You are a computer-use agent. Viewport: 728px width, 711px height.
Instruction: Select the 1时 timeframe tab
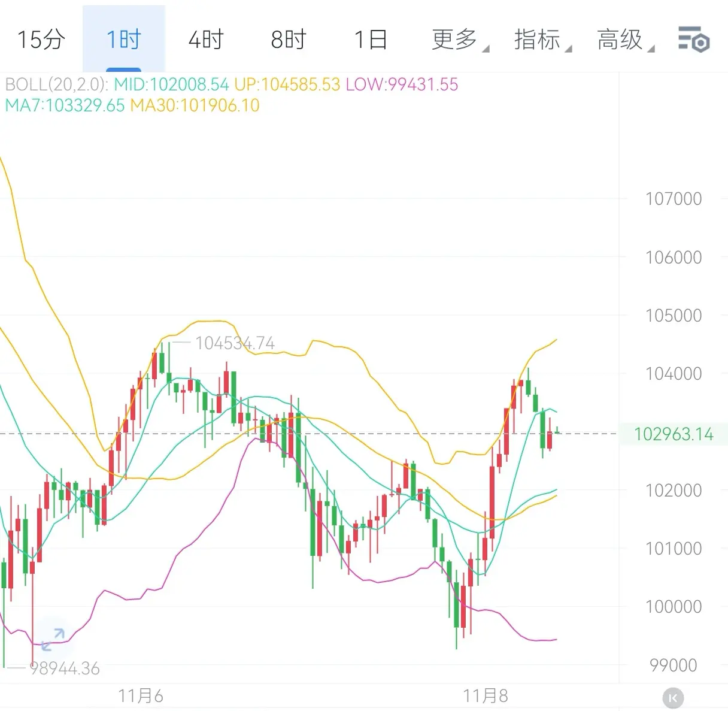(x=123, y=40)
